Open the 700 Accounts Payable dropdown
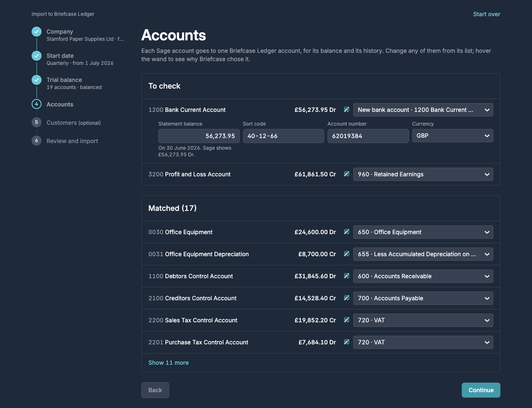Image resolution: width=532 pixels, height=408 pixels. 423,298
